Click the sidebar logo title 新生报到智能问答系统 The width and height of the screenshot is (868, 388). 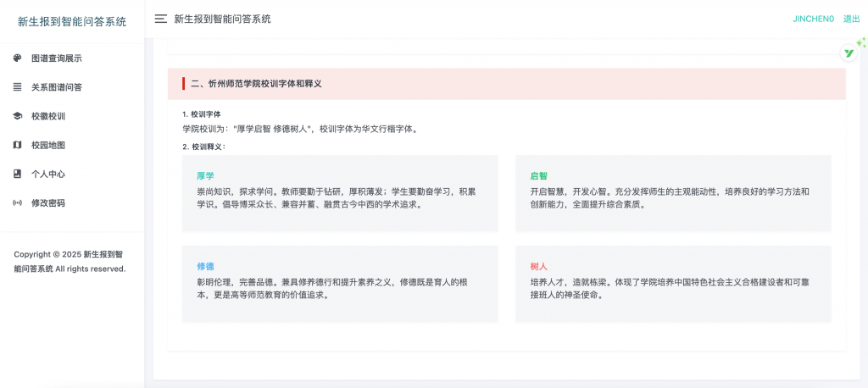click(x=72, y=21)
